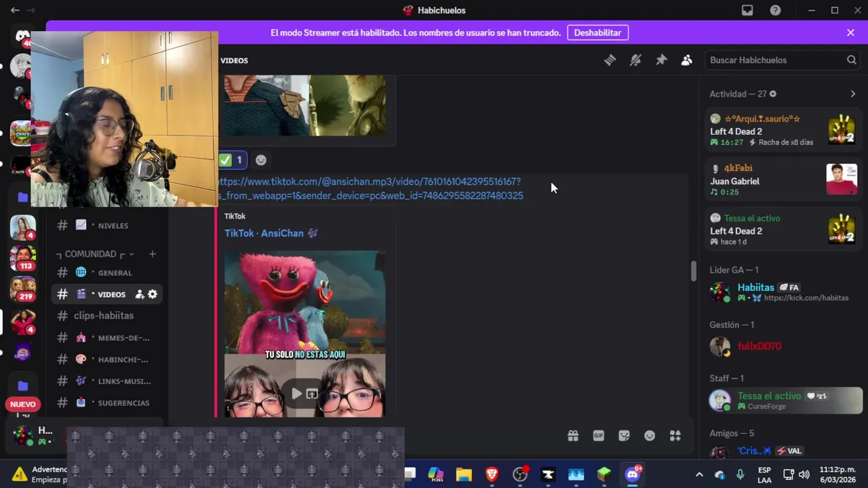The height and width of the screenshot is (488, 868).
Task: Go back with the arrow icon
Action: 15,10
